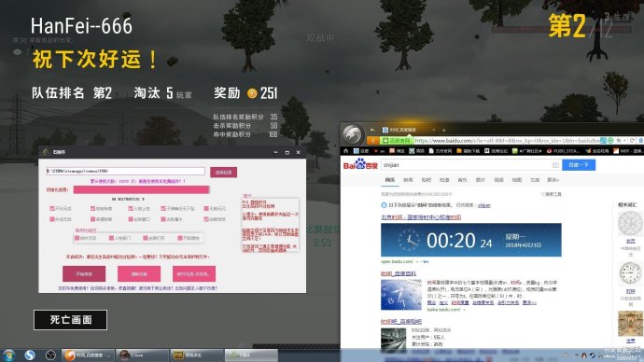
Task: Select the 视频 search category tab
Action: point(498,180)
